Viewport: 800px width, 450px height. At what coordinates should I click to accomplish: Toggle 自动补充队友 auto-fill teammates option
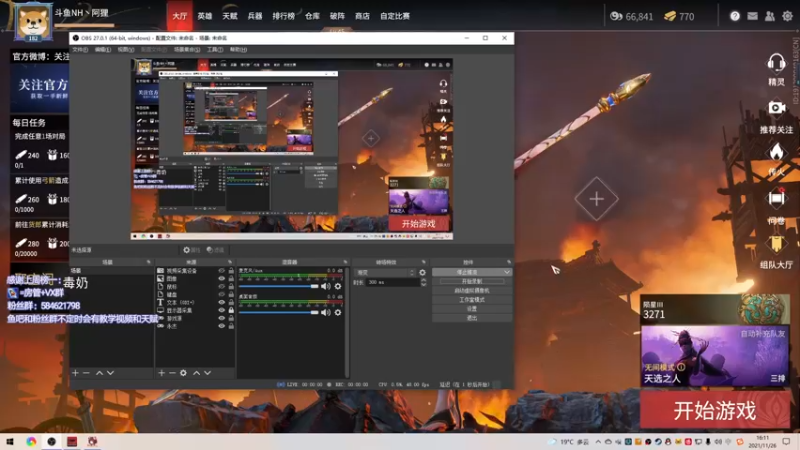click(763, 334)
